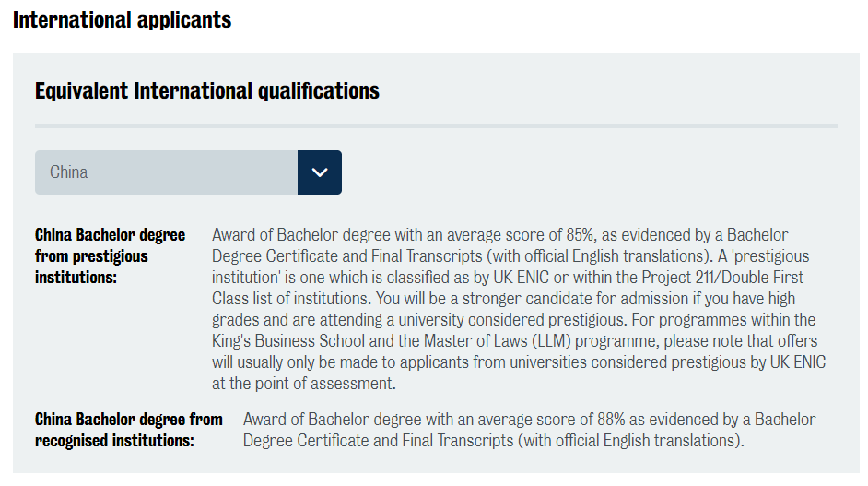Click the dark blue chevron arrow button
The image size is (868, 486).
320,172
